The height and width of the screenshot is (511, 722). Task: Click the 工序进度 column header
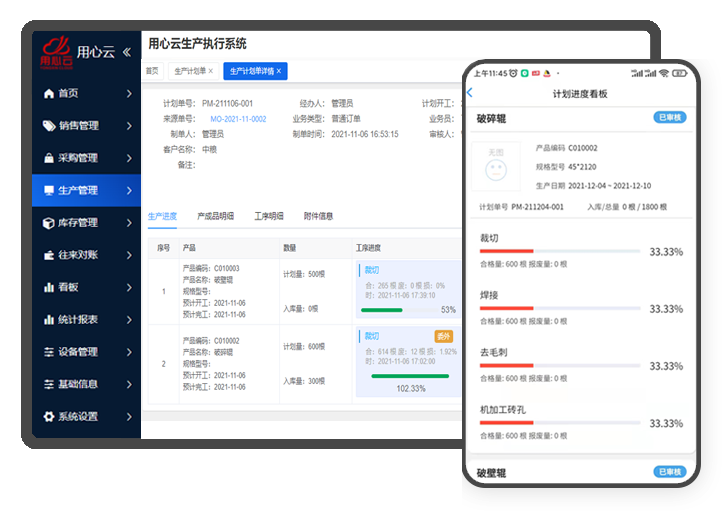pos(368,248)
